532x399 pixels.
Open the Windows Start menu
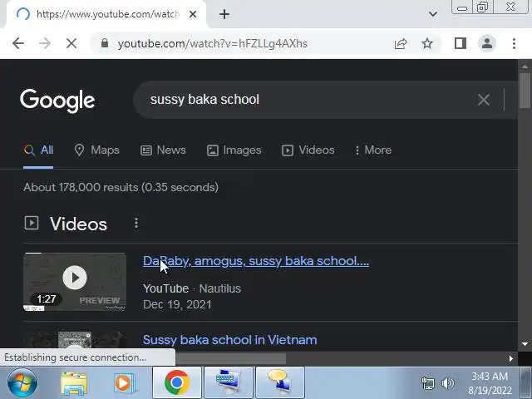click(x=22, y=382)
